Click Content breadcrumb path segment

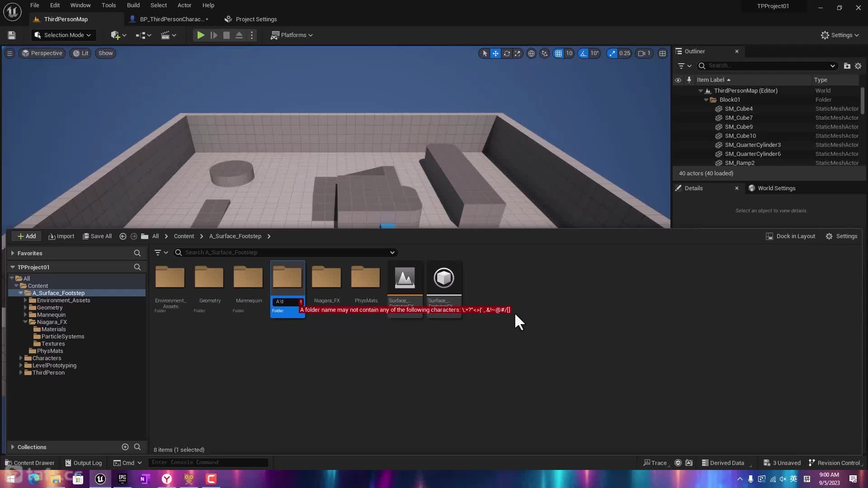[184, 236]
